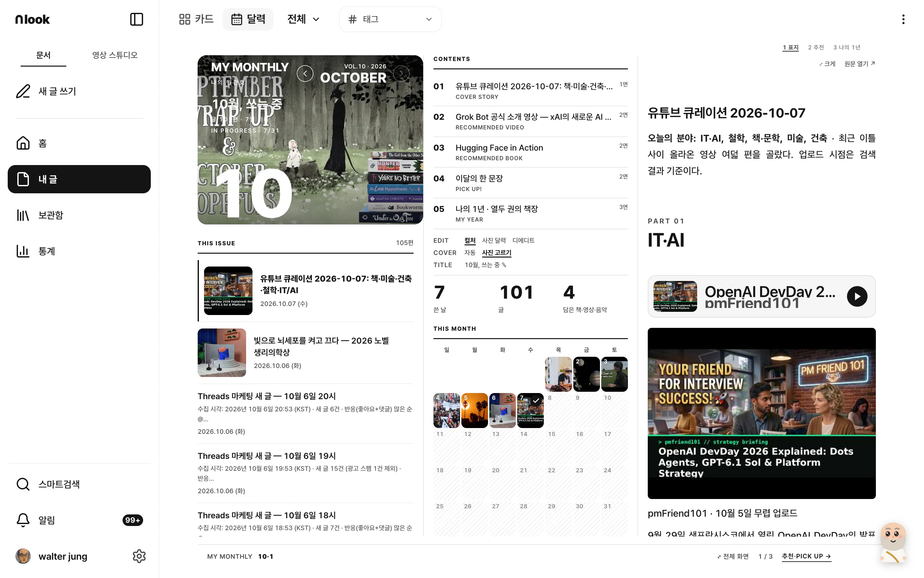Viewport: 924px width, 578px height.
Task: Set cover to 자동
Action: pyautogui.click(x=470, y=253)
